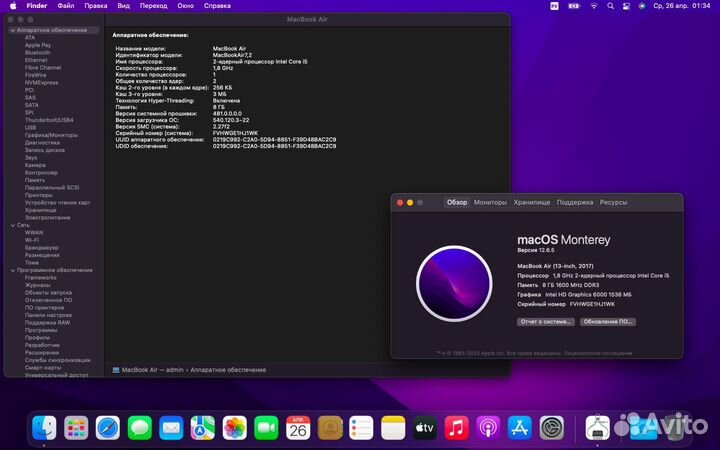
Task: Collapse the Программное обеспечение sidebar section
Action: [12, 270]
